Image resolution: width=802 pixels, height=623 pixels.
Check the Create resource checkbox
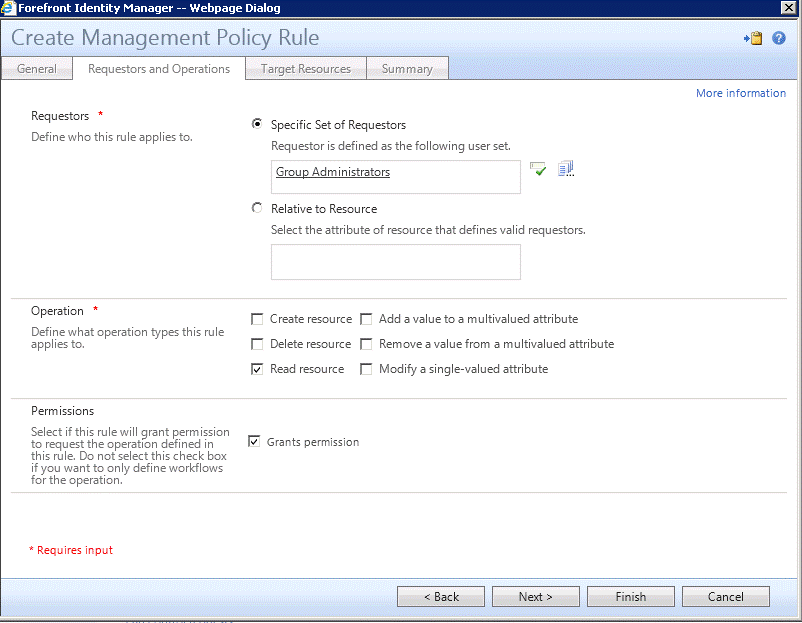[x=257, y=319]
